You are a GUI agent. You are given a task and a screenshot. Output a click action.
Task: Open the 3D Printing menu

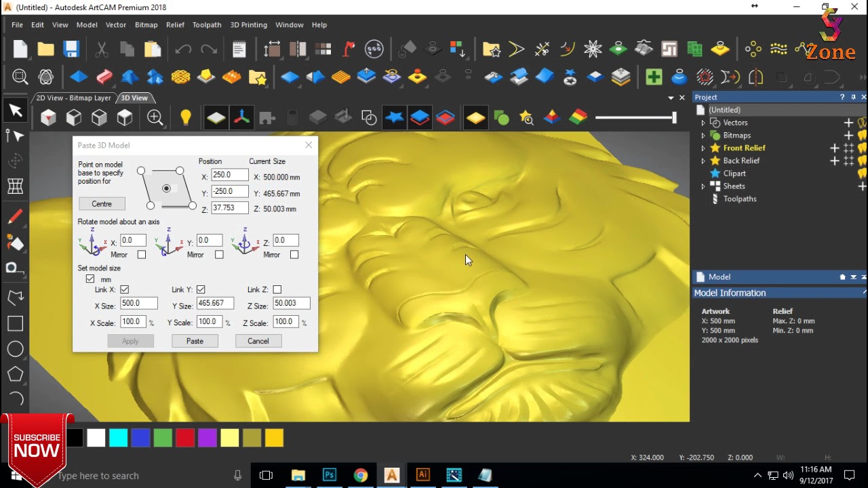(249, 24)
